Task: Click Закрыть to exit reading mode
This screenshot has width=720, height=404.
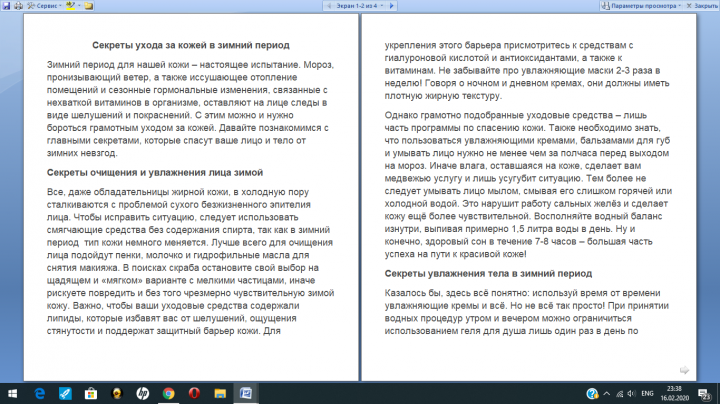Action: [702, 6]
